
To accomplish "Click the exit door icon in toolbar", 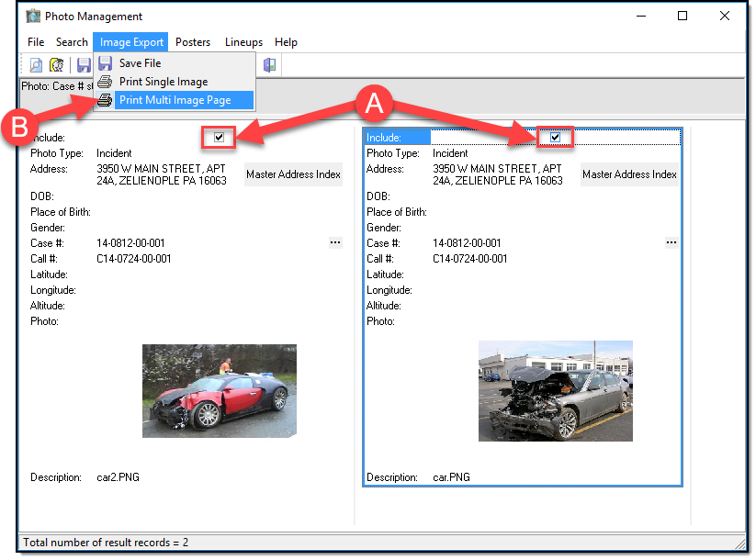I will pos(269,65).
